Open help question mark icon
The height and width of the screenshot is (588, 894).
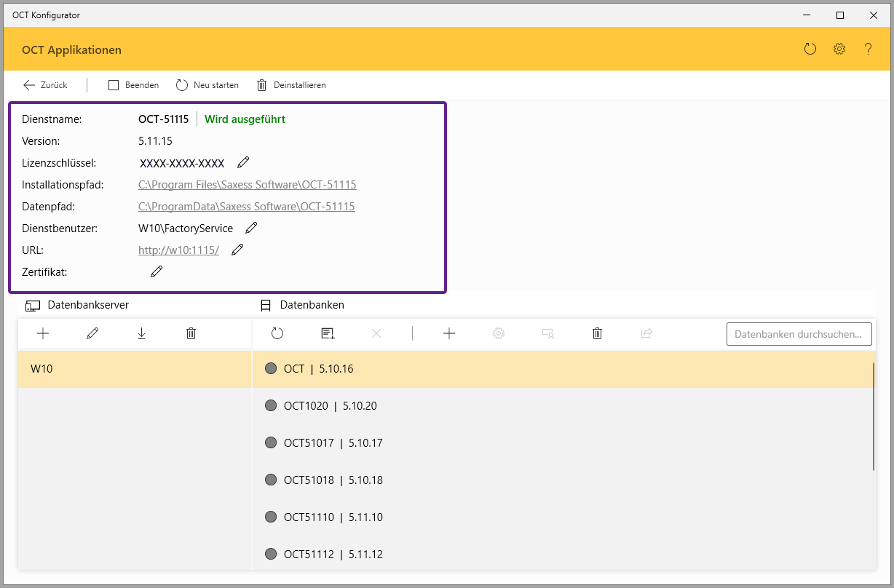click(868, 49)
